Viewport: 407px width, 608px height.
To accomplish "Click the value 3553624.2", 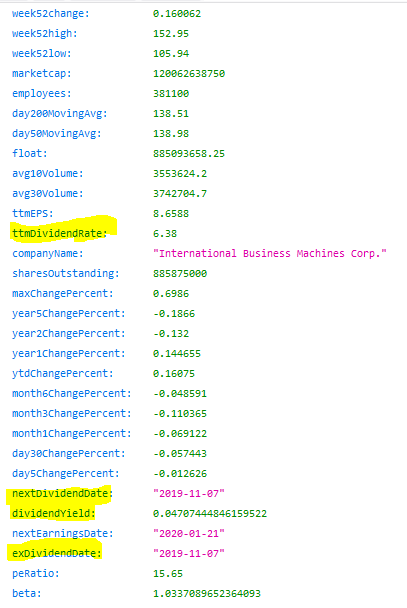I will [x=180, y=173].
